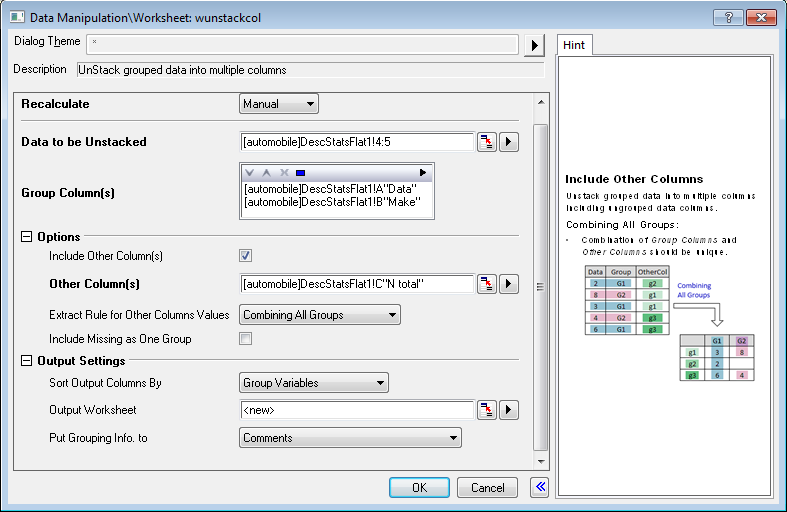Click the Combining All Groups diagram in Hint
The image size is (787, 512).
[x=670, y=324]
